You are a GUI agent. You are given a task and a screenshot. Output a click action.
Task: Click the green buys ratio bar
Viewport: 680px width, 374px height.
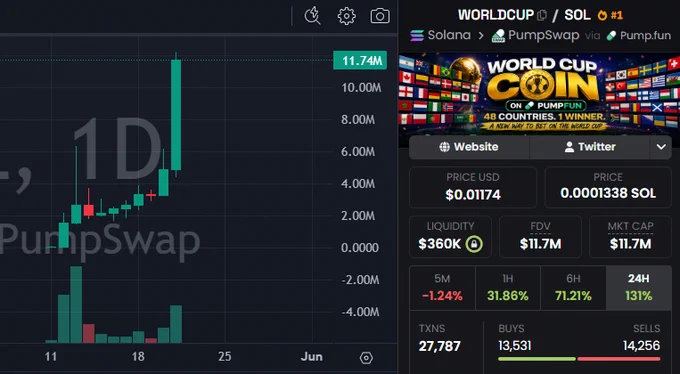(x=537, y=359)
